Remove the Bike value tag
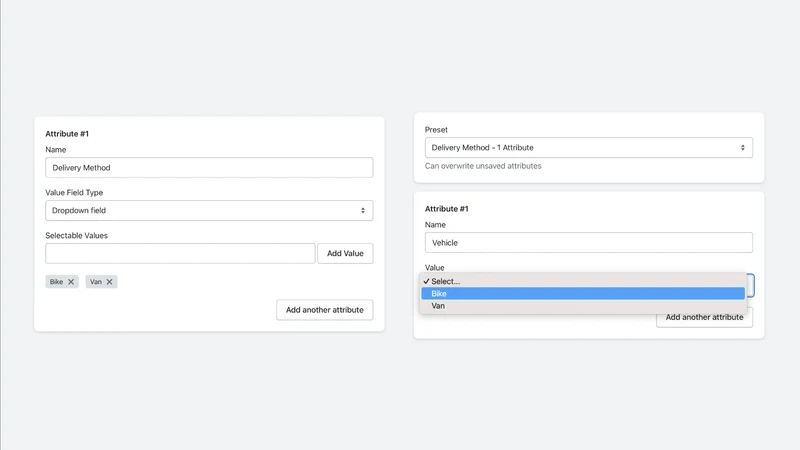This screenshot has width=800, height=450. point(71,282)
